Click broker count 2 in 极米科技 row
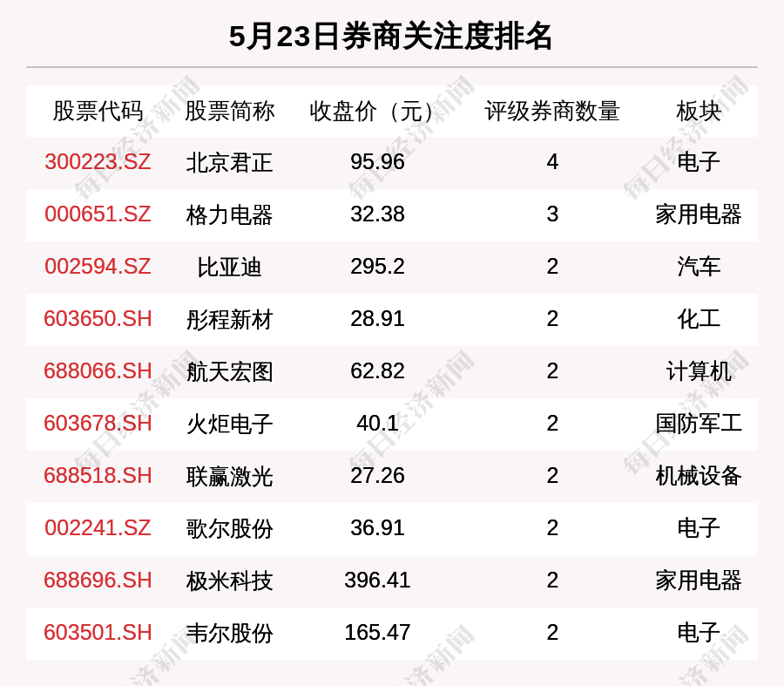This screenshot has height=686, width=784. coord(552,581)
